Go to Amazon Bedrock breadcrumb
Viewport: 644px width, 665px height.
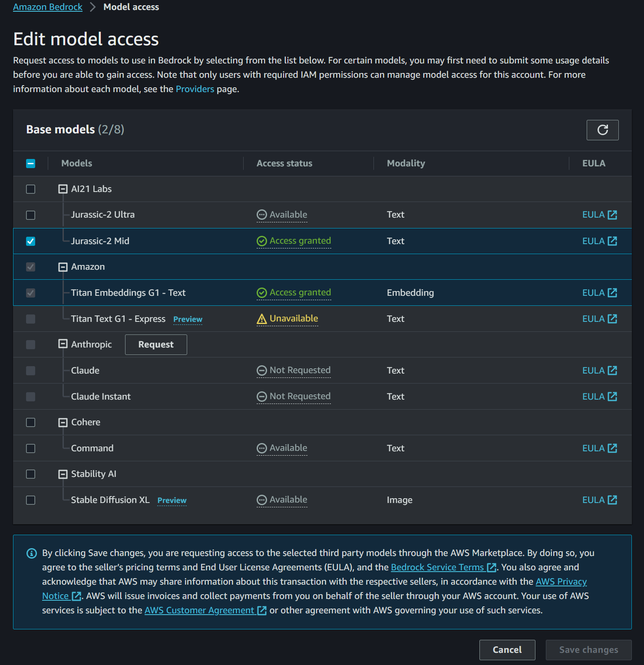pos(48,7)
